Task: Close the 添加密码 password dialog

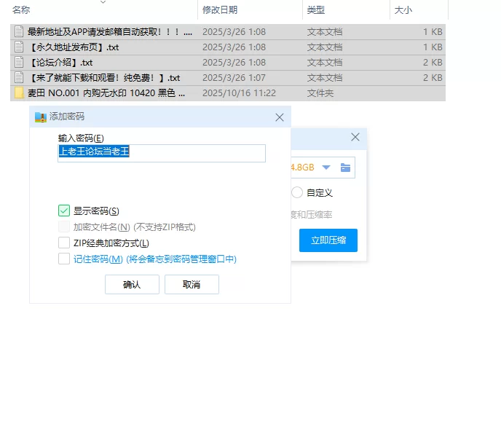Action: click(280, 117)
